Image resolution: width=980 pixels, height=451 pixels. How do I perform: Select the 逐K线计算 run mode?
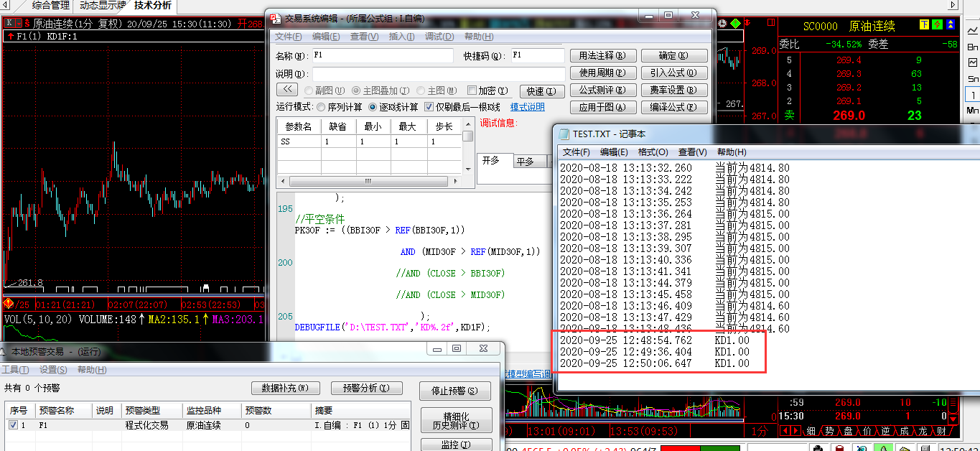(x=373, y=107)
